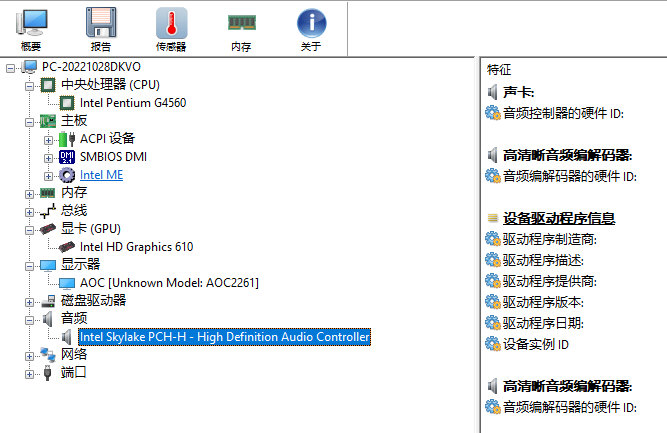Expand the Intel ME node
The height and width of the screenshot is (433, 667).
coord(48,176)
